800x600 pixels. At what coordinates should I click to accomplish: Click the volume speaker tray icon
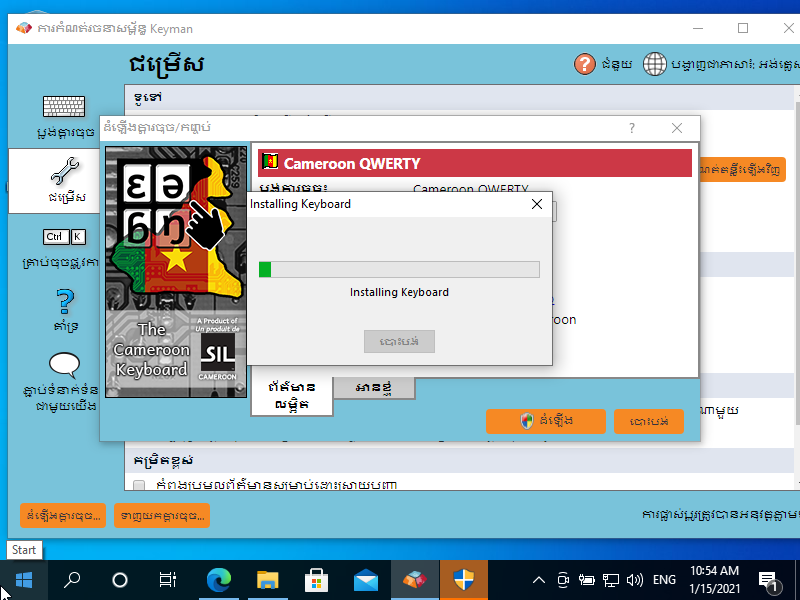point(635,580)
